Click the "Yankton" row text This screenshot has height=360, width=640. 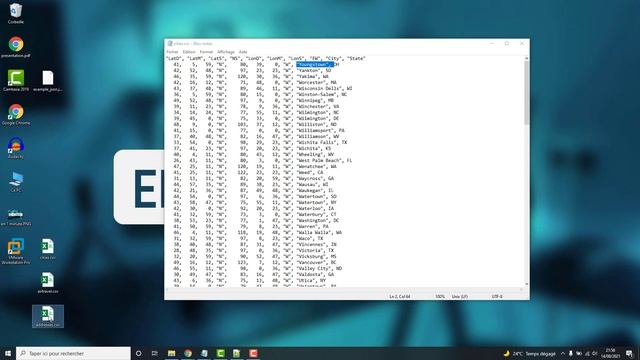[308, 71]
